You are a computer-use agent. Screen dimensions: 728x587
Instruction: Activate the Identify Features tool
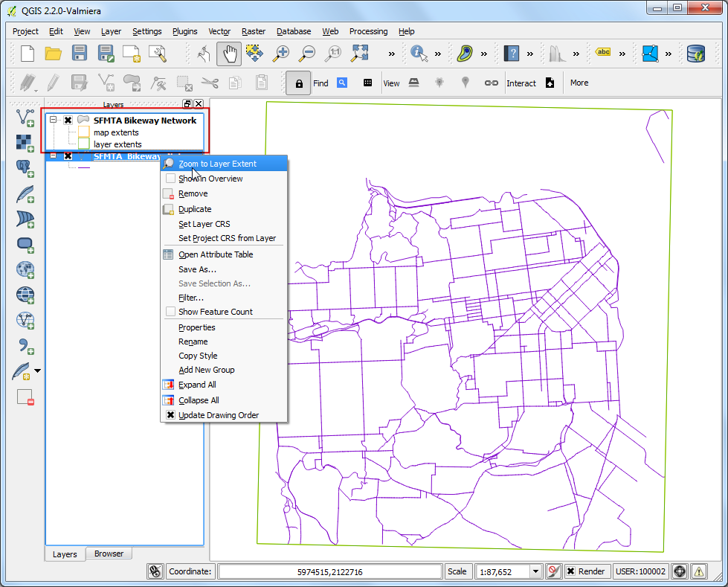pyautogui.click(x=419, y=54)
